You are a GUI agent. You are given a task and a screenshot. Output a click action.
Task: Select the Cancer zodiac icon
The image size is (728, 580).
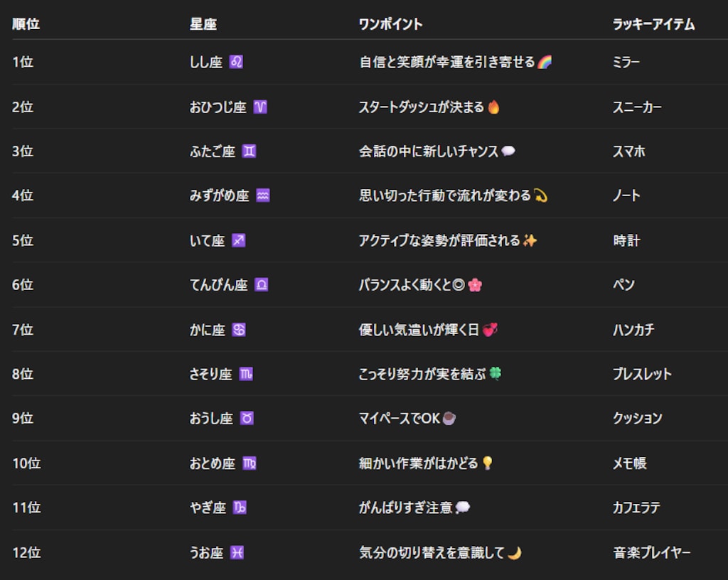(x=237, y=329)
